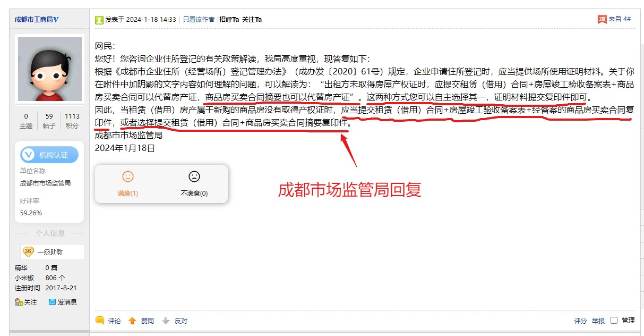Click the 关注 follow users icon
Screen dimensions: 644x336
(19, 302)
